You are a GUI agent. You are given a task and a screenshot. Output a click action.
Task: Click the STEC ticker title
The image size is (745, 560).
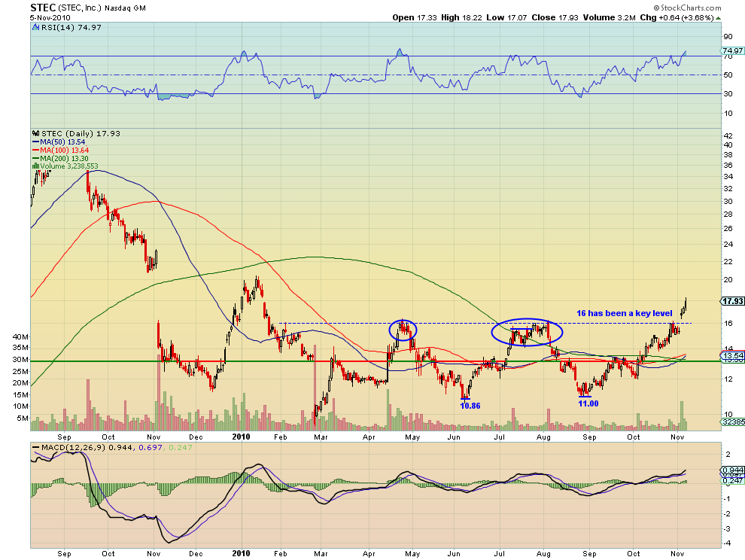pos(43,8)
